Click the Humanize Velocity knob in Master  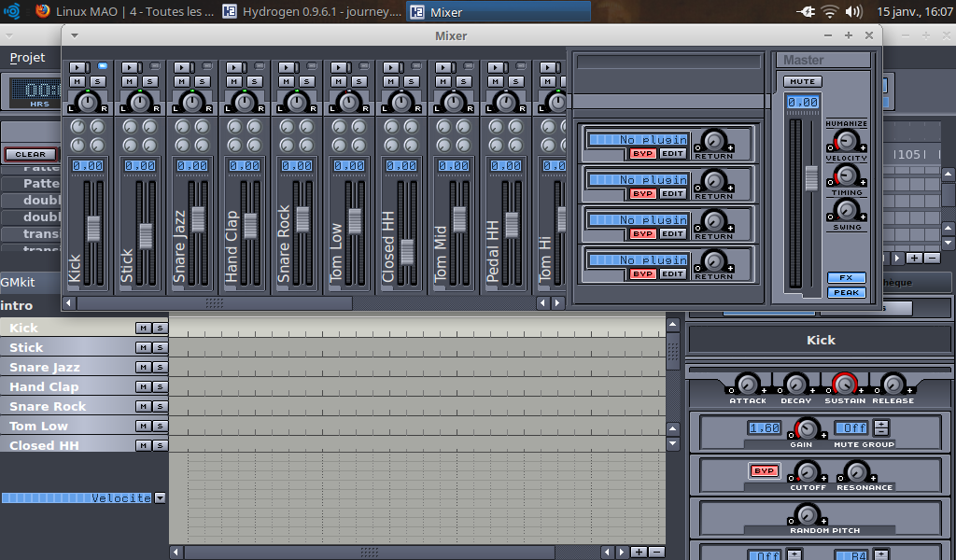846,141
